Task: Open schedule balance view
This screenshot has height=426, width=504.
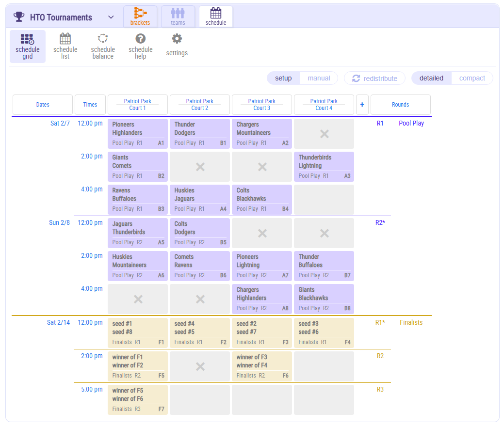Action: [x=103, y=47]
